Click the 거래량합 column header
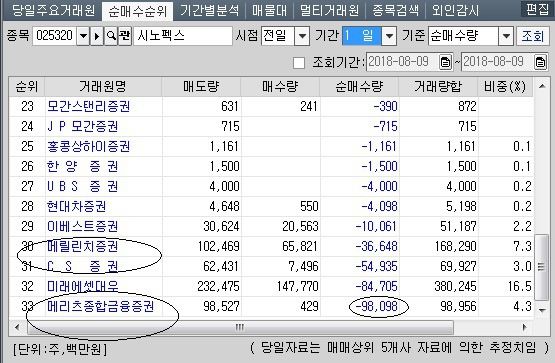 click(438, 86)
